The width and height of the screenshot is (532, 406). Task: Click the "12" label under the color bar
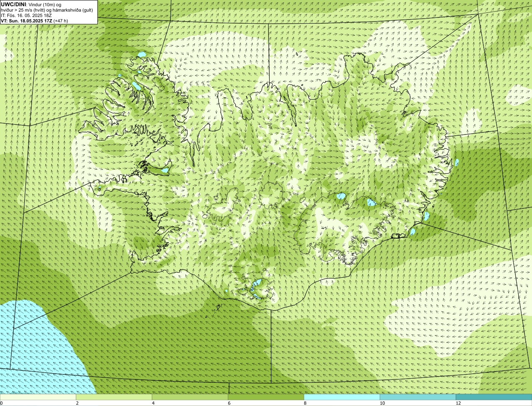click(458, 403)
